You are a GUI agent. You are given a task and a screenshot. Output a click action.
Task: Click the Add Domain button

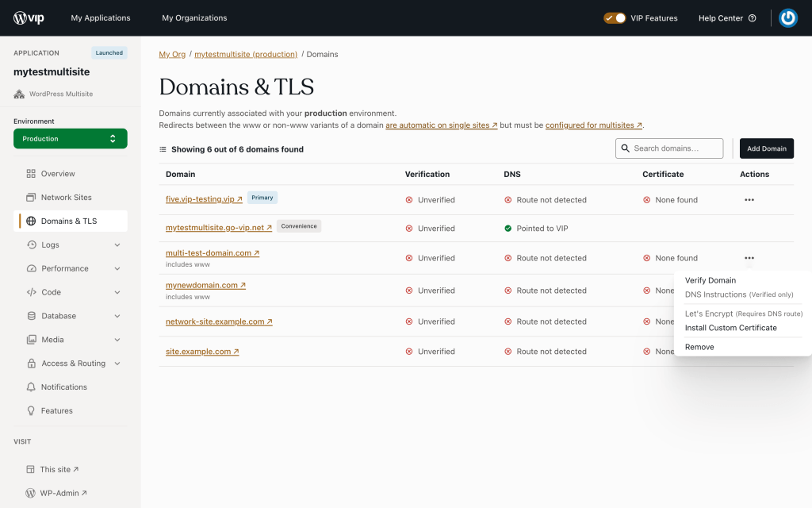(x=767, y=148)
